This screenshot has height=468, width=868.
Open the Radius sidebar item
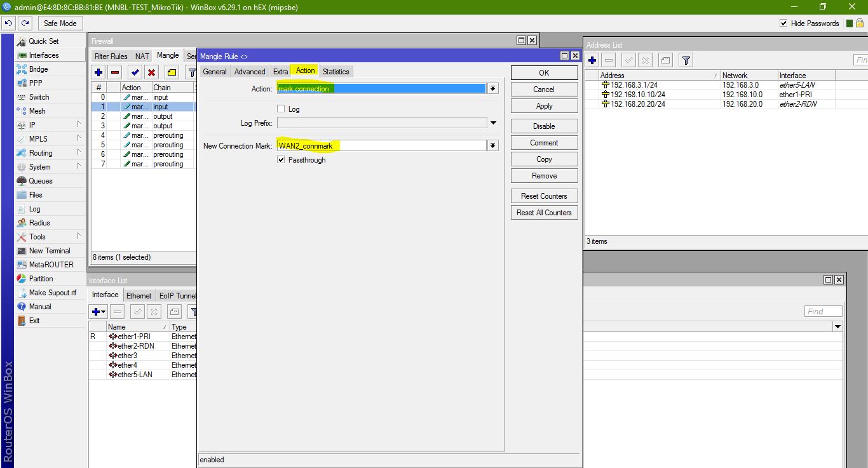[39, 223]
